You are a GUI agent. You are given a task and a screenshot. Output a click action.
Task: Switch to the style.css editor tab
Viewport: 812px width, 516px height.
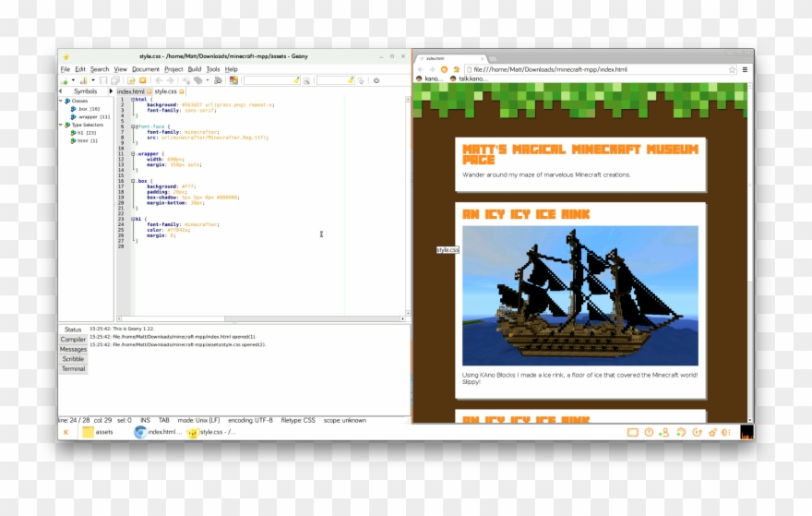pyautogui.click(x=166, y=91)
